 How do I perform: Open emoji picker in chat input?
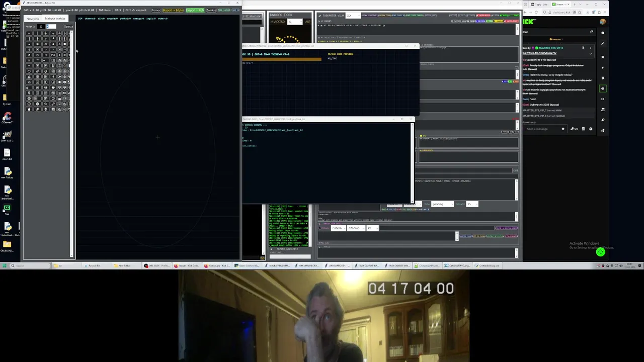click(x=563, y=129)
